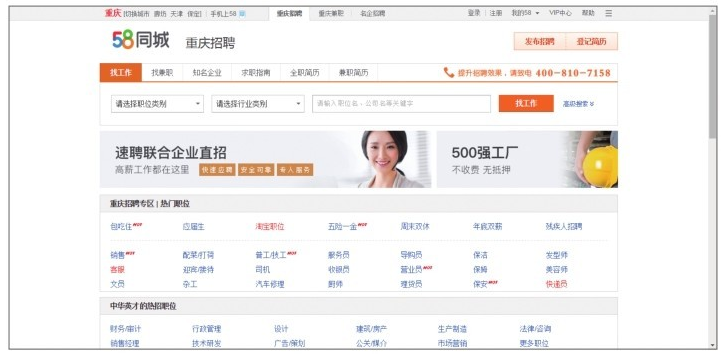Click the 服务员 job link
724x361 pixels.
338,255
